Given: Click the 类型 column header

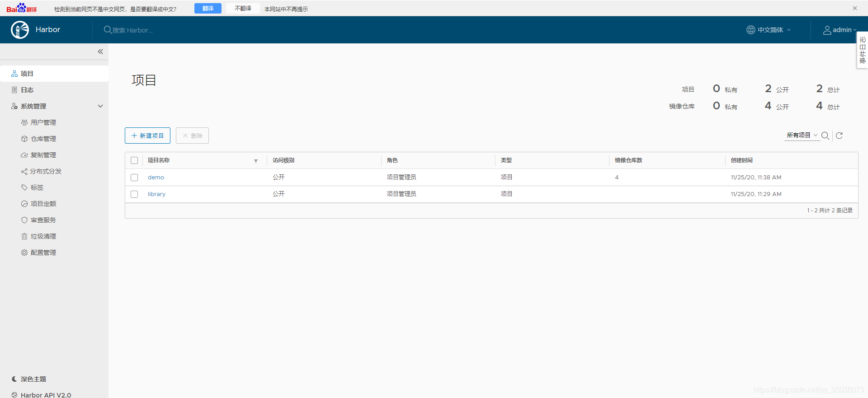Looking at the screenshot, I should click(x=506, y=160).
